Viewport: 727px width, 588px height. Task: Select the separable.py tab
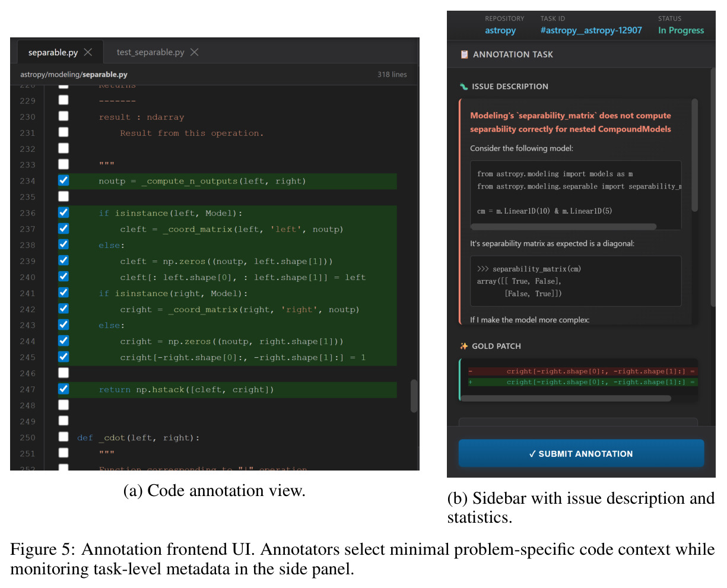tap(53, 52)
